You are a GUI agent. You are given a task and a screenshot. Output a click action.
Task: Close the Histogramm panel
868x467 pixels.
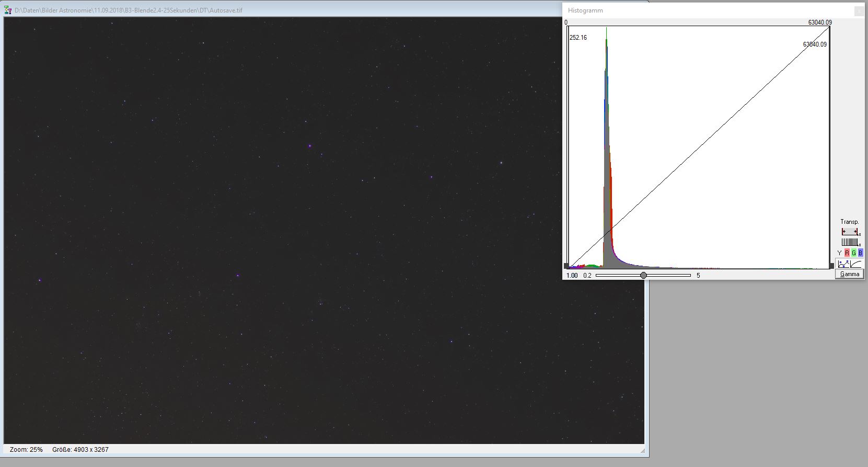coord(859,11)
